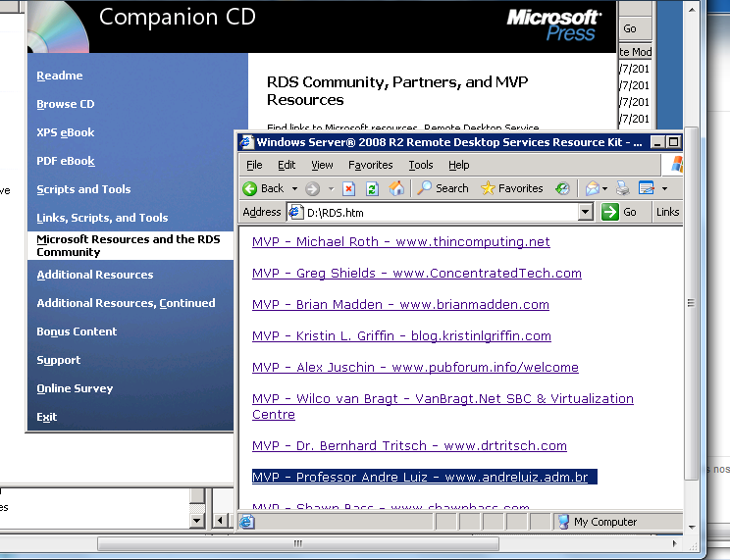
Task: Click the bottom horizontal scrollbar thumb
Action: (298, 543)
